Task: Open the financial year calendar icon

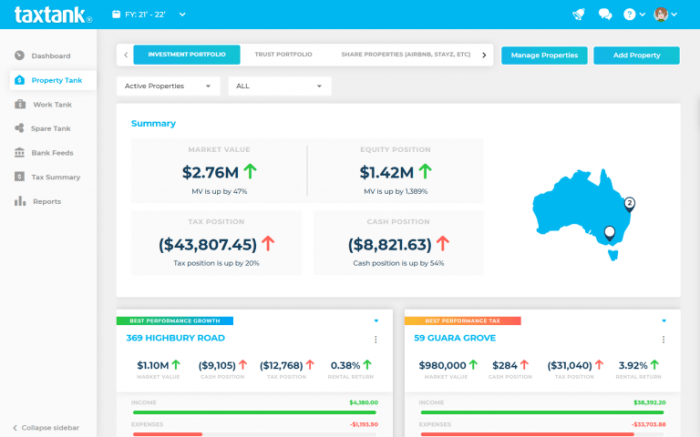Action: tap(116, 14)
